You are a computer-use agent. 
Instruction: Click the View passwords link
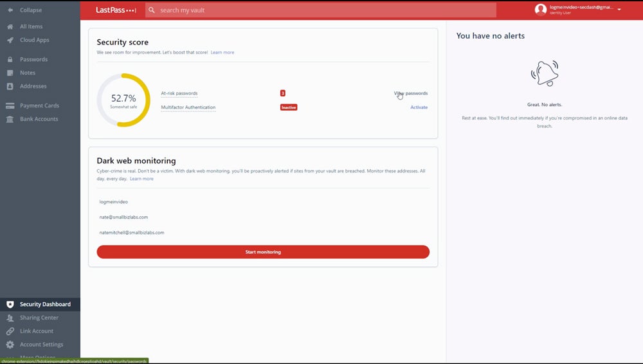point(411,93)
